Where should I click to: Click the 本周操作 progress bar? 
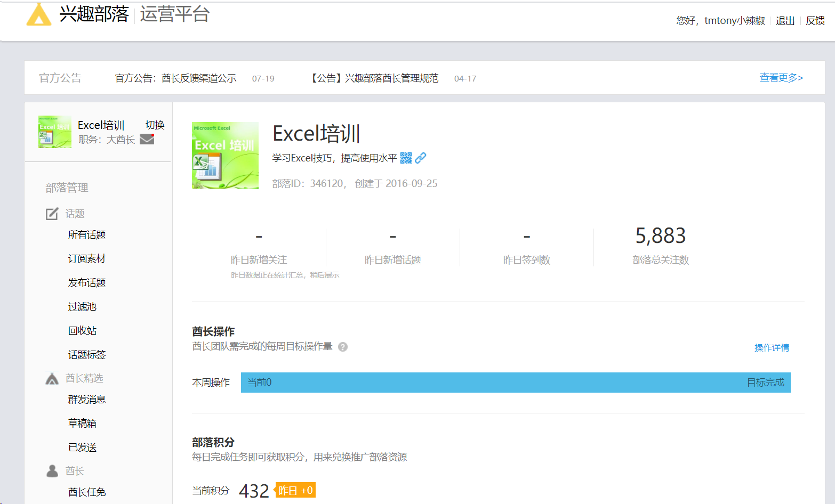click(x=516, y=383)
